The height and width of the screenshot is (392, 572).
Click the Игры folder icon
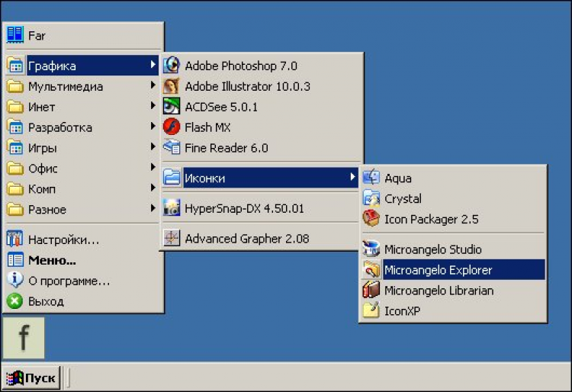pos(15,148)
